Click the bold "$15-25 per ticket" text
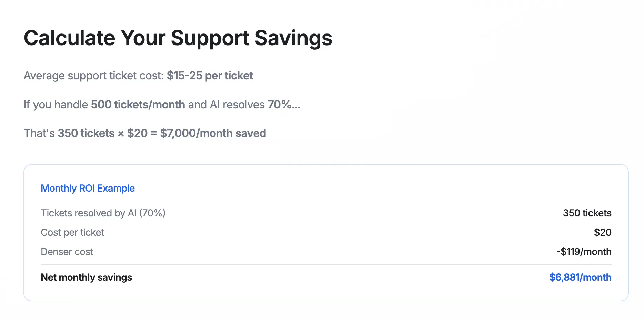 point(210,76)
